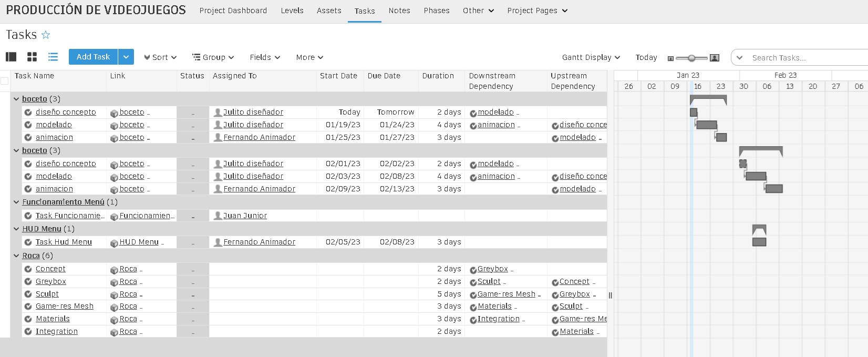The height and width of the screenshot is (357, 868).
Task: Click the Roca asset cube icon in Sculpt row
Action: coord(114,295)
